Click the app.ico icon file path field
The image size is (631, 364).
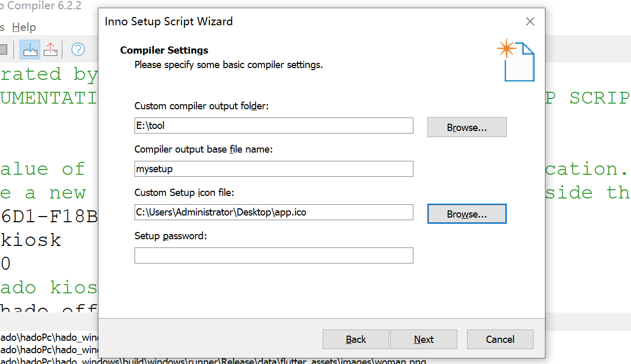tap(273, 212)
